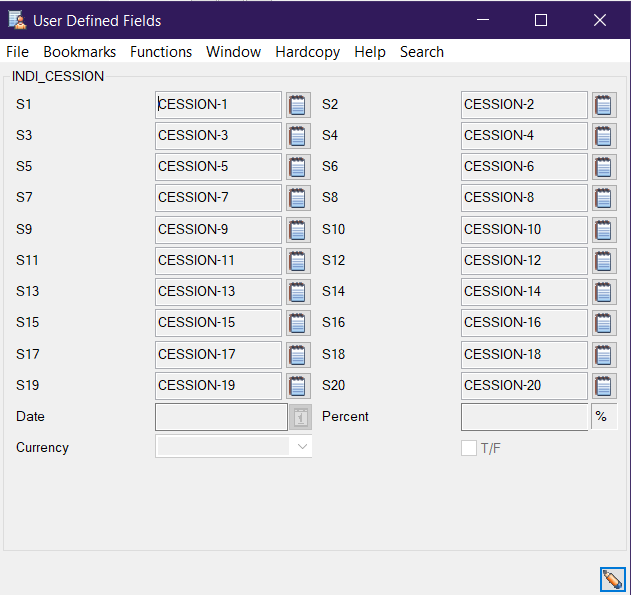Select the S20 field with CESSION-20

pyautogui.click(x=524, y=386)
